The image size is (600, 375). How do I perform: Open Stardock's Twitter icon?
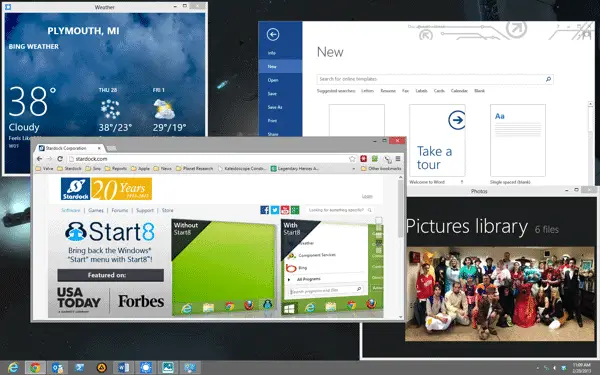pos(275,210)
